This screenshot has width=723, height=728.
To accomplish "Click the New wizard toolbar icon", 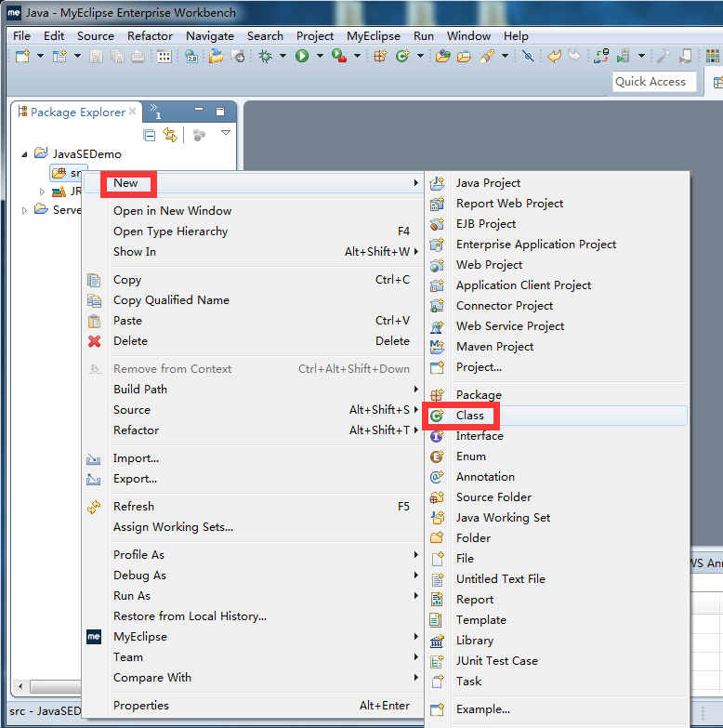I will click(x=22, y=56).
